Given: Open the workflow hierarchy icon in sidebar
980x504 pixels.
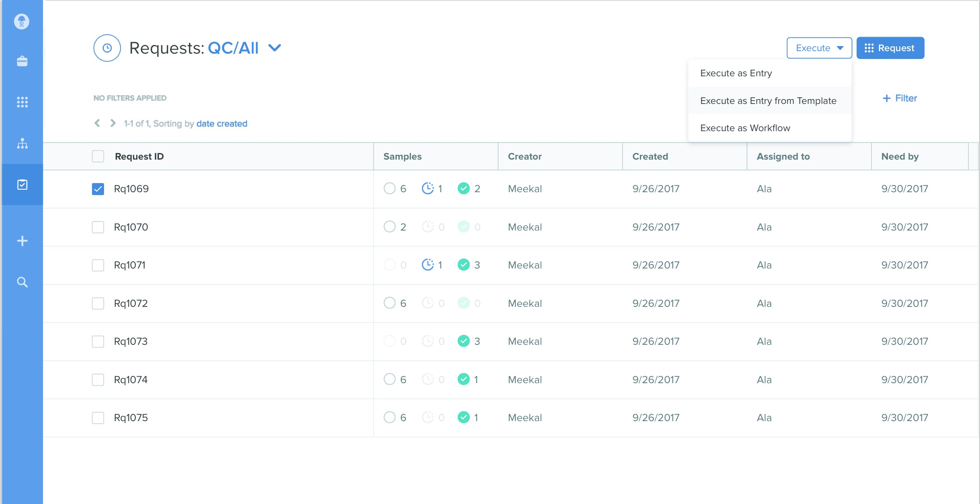Looking at the screenshot, I should point(21,144).
